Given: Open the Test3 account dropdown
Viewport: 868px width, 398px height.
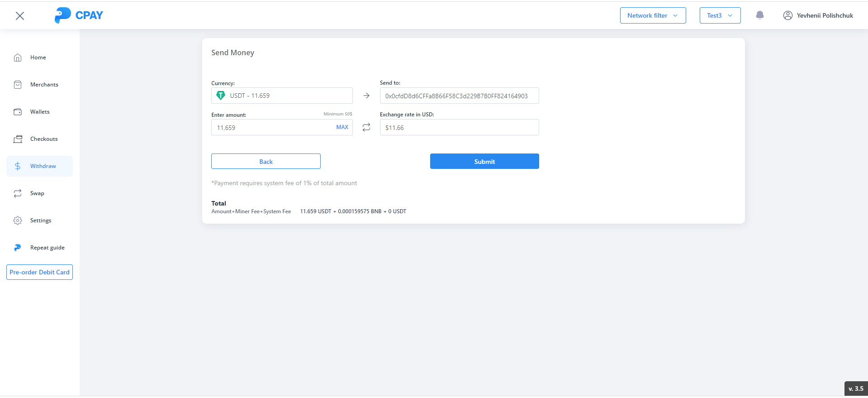Looking at the screenshot, I should pyautogui.click(x=720, y=15).
